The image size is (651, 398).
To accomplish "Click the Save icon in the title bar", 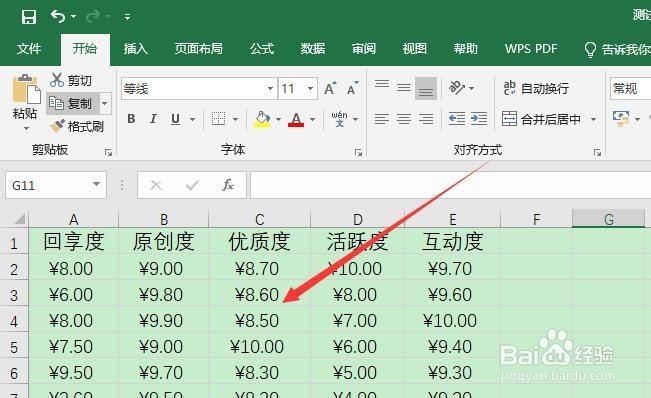I will [x=29, y=17].
